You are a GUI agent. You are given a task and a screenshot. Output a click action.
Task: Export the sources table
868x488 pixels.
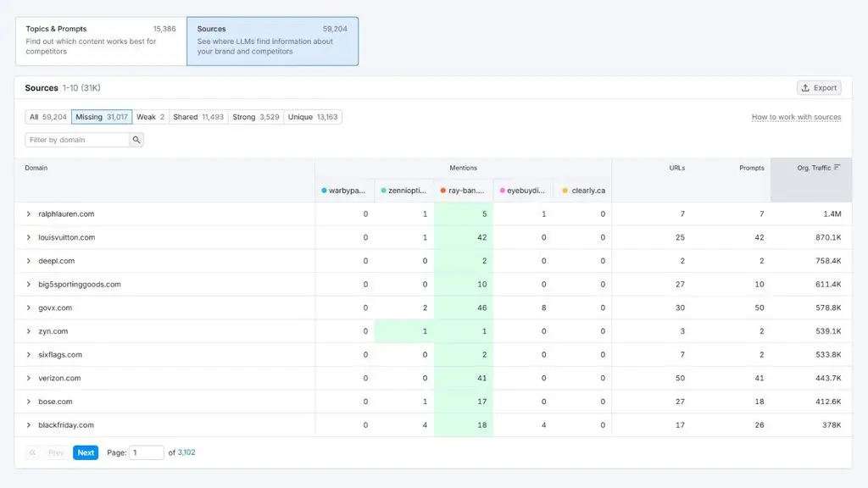[820, 88]
